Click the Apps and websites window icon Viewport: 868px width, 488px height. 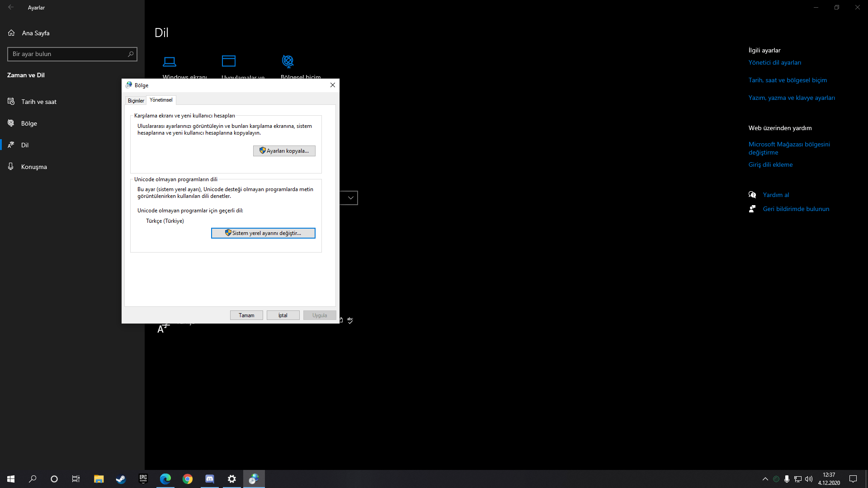229,61
